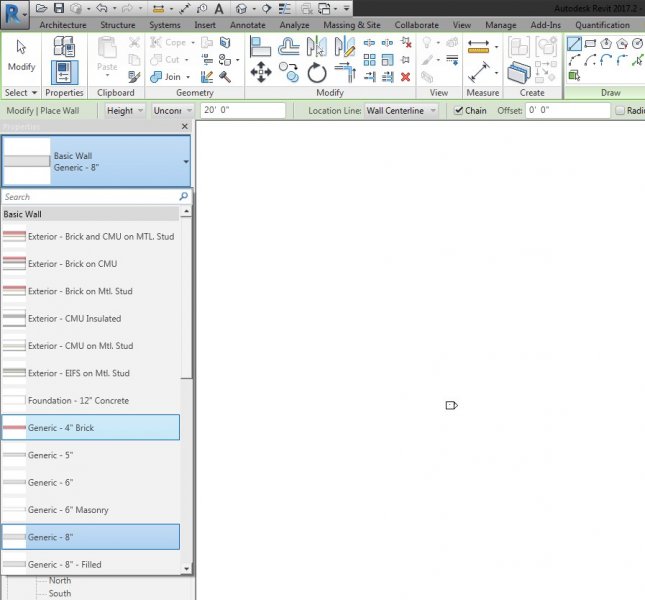Click the Scale tool icon
Screen dimensions: 645x600
pos(387,60)
